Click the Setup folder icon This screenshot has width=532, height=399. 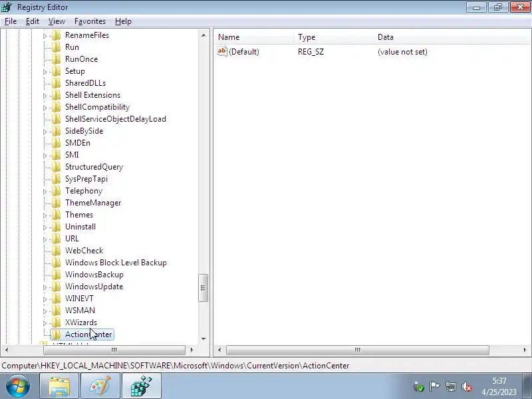click(x=57, y=71)
